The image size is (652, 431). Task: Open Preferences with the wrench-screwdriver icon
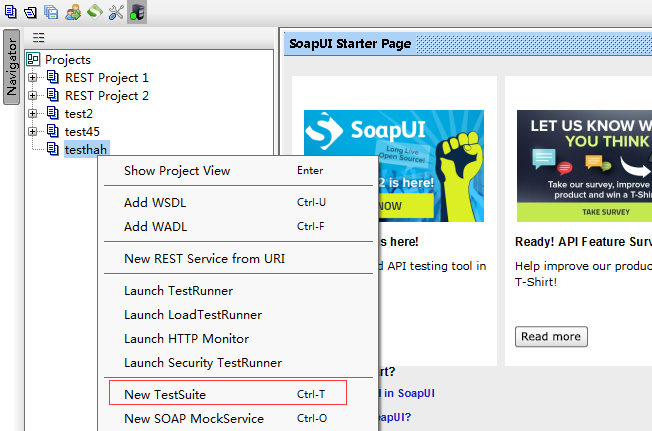[116, 12]
